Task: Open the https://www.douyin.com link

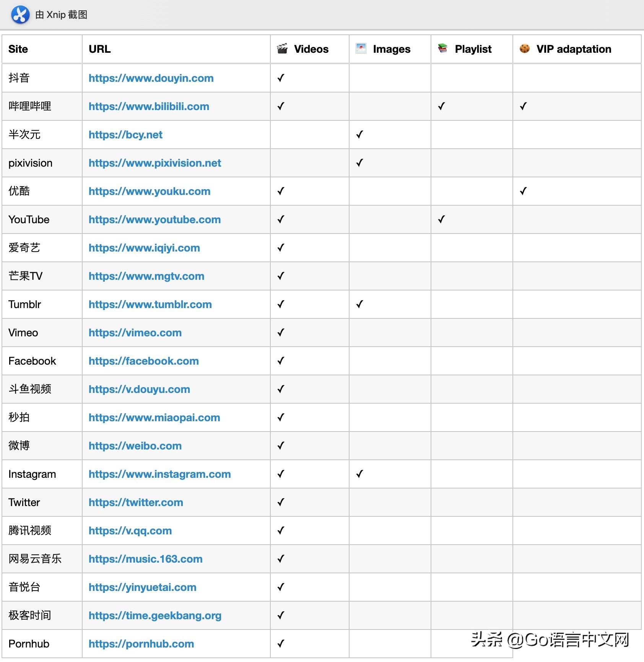Action: [151, 78]
